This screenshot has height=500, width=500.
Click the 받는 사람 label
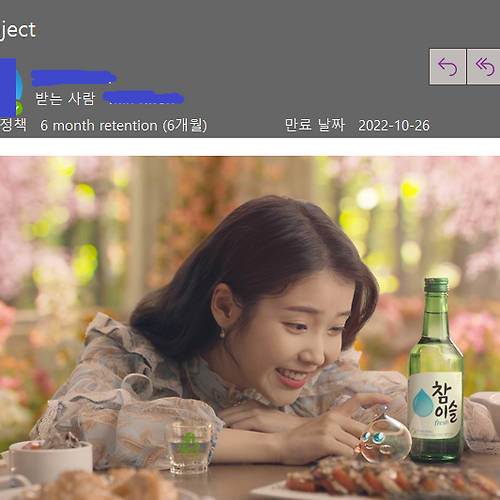[65, 98]
